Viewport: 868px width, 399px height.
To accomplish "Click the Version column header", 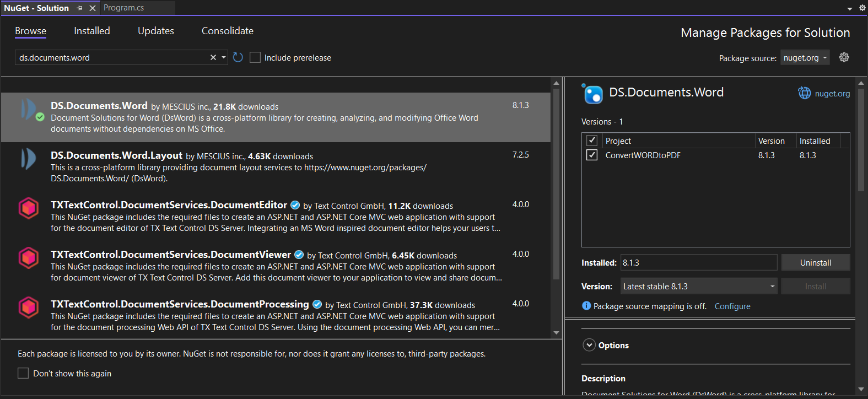I will click(775, 141).
